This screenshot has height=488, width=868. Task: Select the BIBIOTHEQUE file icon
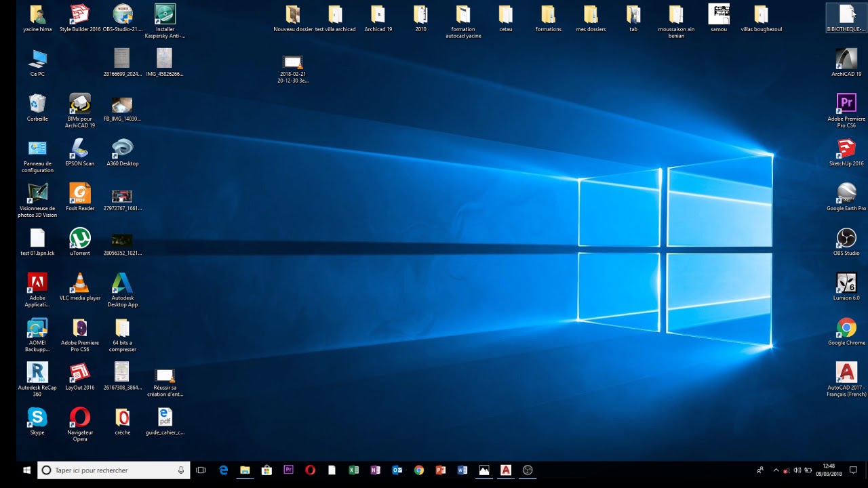point(846,18)
